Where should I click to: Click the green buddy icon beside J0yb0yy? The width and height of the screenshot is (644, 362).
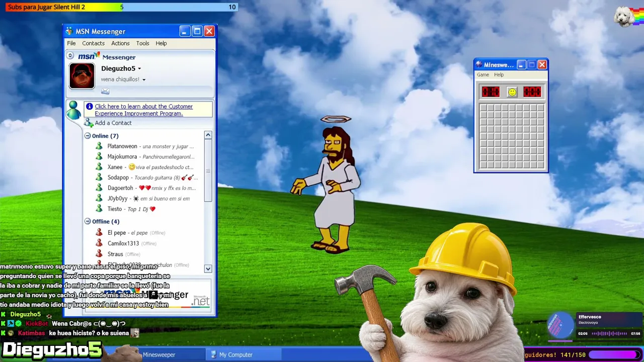[99, 198]
